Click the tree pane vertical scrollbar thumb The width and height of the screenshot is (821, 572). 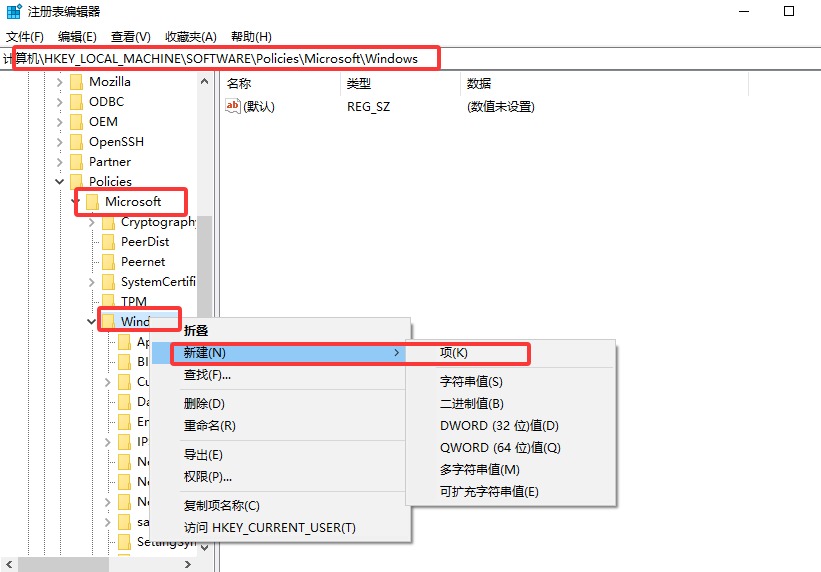point(205,267)
